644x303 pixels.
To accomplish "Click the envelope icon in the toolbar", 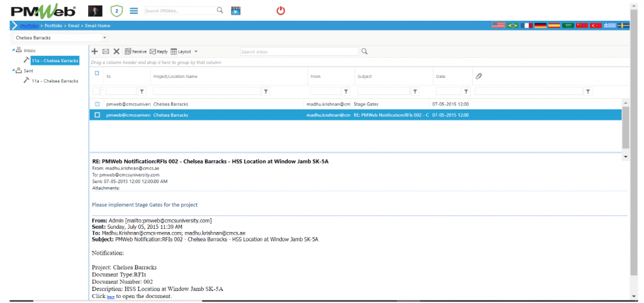I will [x=106, y=52].
